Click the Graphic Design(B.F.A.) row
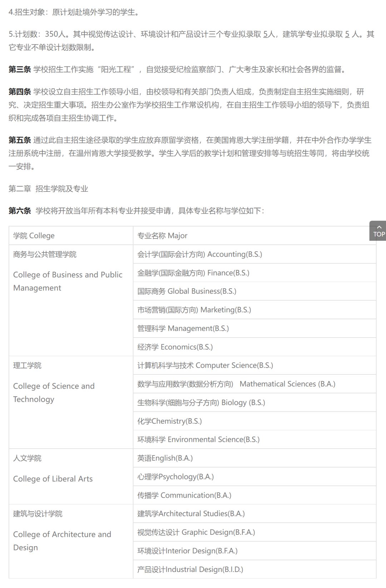 pos(254,532)
